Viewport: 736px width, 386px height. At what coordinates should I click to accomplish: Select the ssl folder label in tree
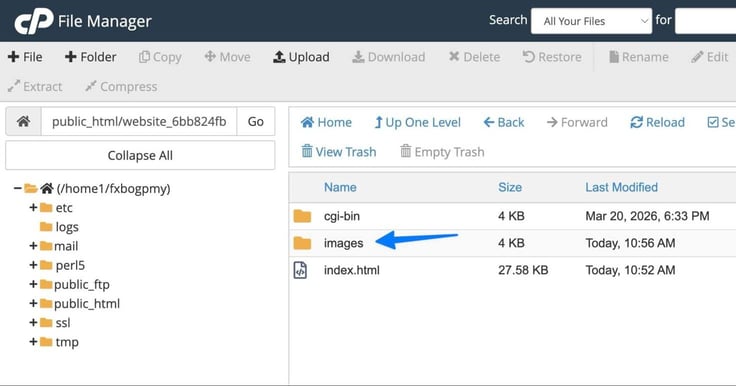63,323
